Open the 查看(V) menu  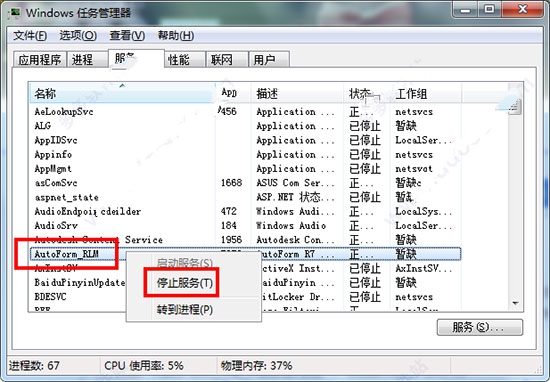click(127, 35)
